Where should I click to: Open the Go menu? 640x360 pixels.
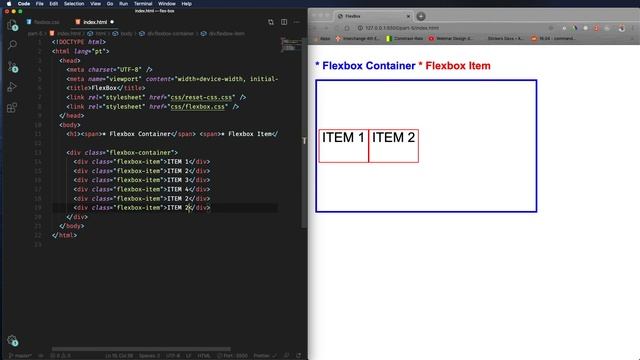110,4
